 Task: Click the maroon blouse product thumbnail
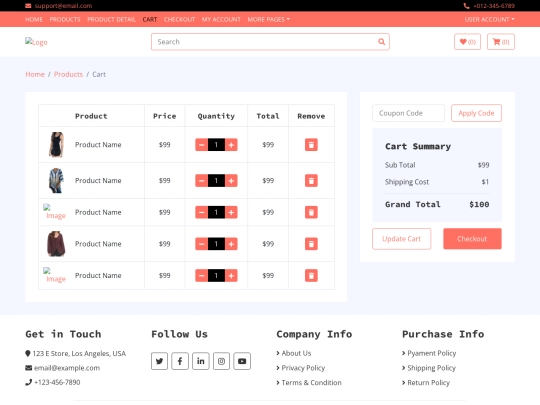pos(56,244)
